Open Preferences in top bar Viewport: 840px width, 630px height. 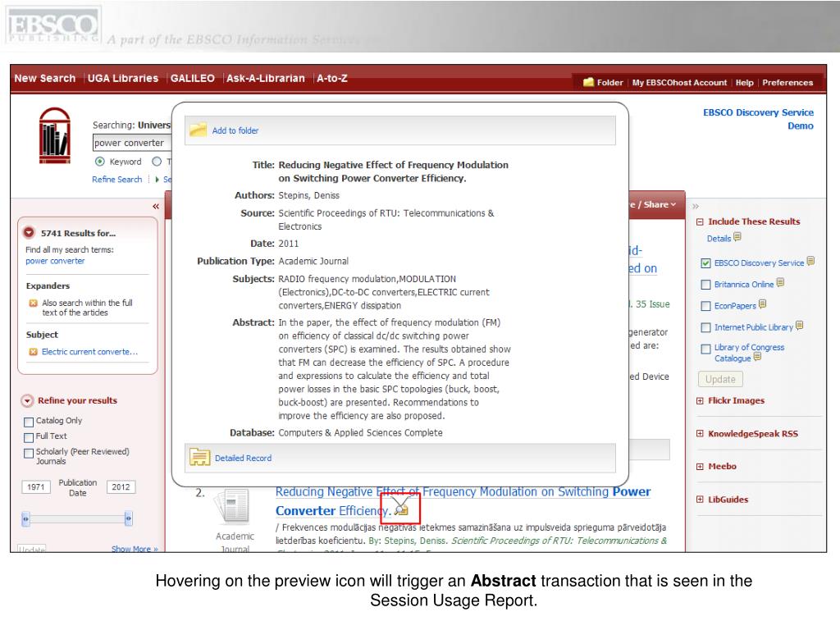coord(787,83)
